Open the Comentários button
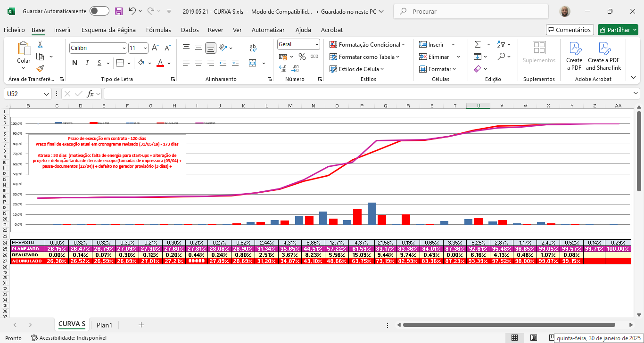This screenshot has width=644, height=343. 570,30
